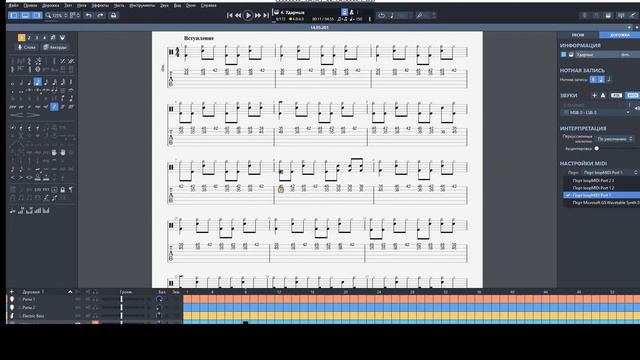Select the highlighted dynamics icon in palette
640x360 pixels.
coord(54,107)
